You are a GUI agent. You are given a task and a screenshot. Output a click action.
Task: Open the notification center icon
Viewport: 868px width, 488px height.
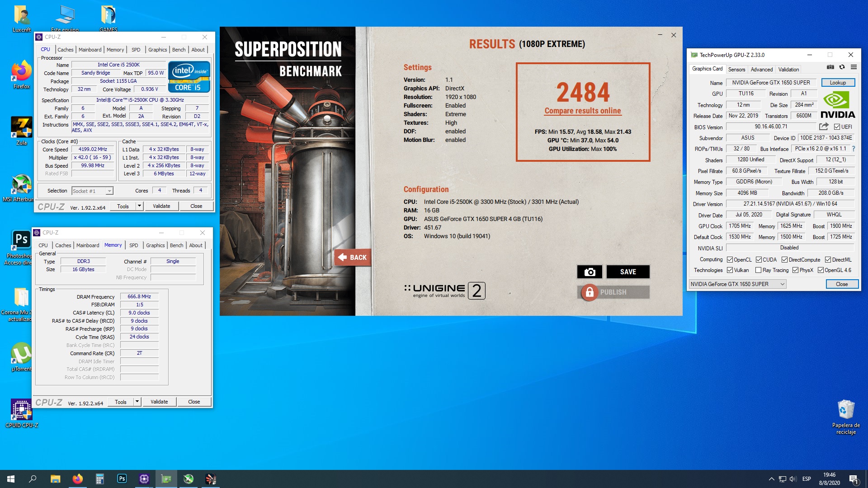[x=854, y=479]
